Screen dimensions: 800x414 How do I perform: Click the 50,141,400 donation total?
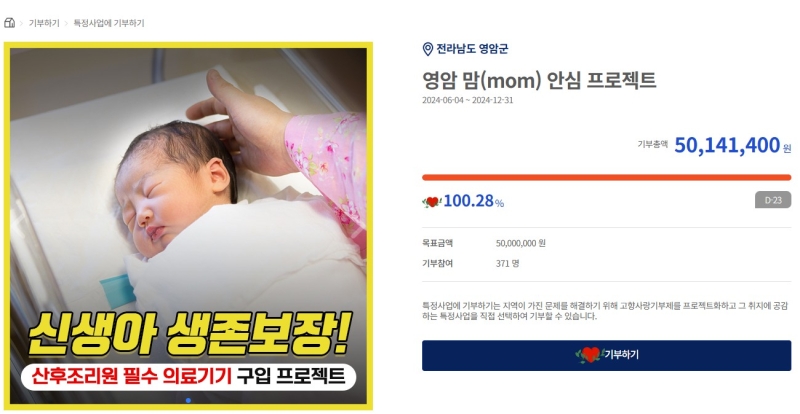click(x=727, y=145)
